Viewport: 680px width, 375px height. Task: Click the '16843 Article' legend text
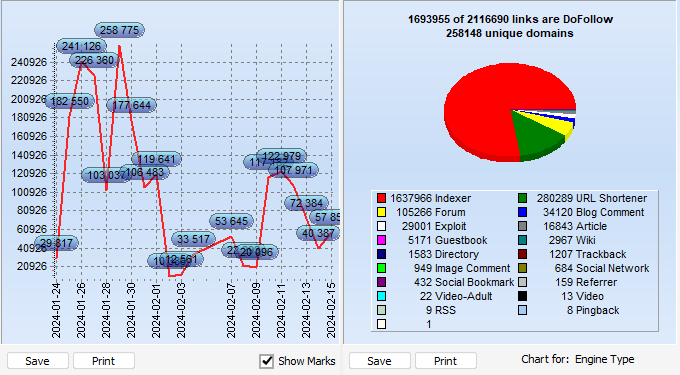coord(575,226)
